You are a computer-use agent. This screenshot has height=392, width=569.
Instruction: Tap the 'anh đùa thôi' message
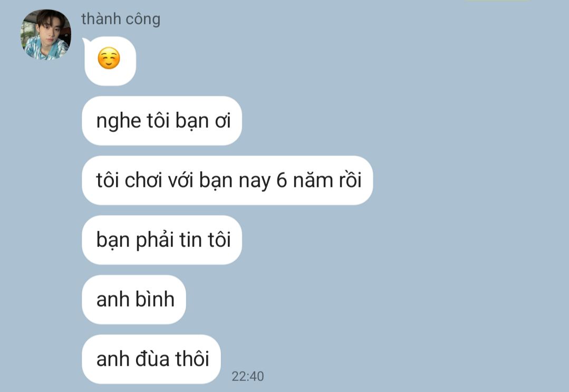tap(151, 359)
